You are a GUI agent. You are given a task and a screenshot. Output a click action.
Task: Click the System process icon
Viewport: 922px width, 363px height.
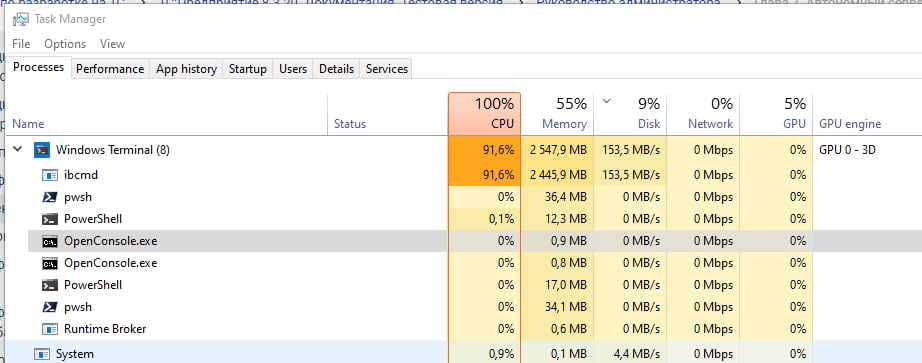pyautogui.click(x=42, y=354)
